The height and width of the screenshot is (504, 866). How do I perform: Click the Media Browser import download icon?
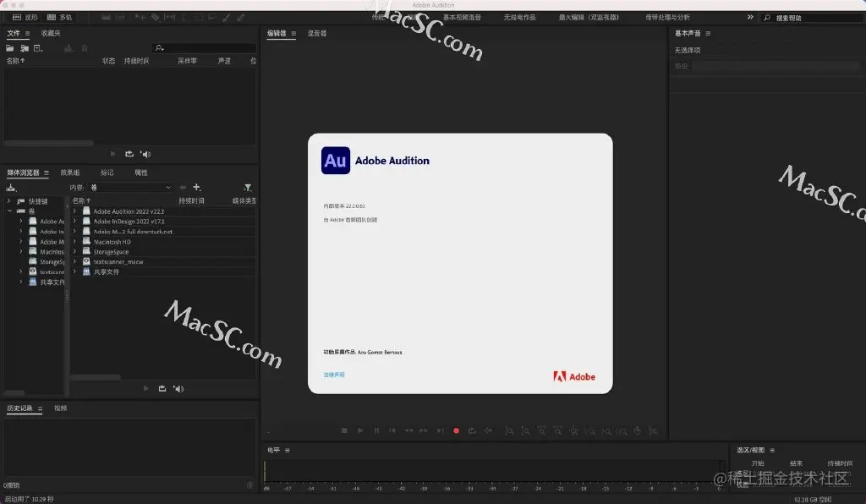[11, 188]
